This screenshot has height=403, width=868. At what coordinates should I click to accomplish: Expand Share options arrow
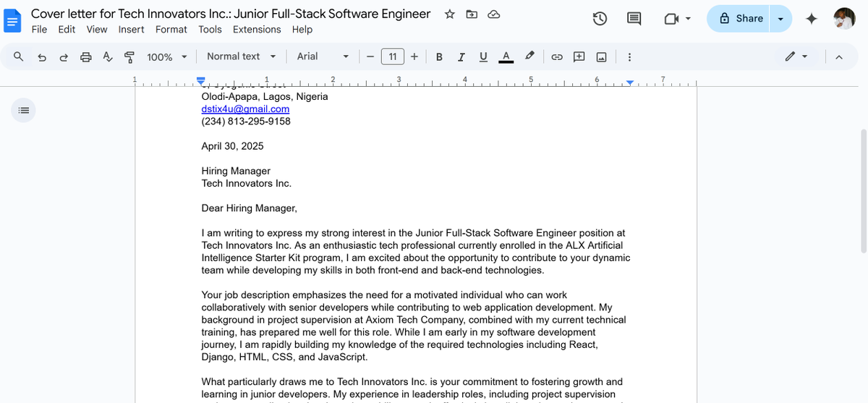click(x=780, y=19)
